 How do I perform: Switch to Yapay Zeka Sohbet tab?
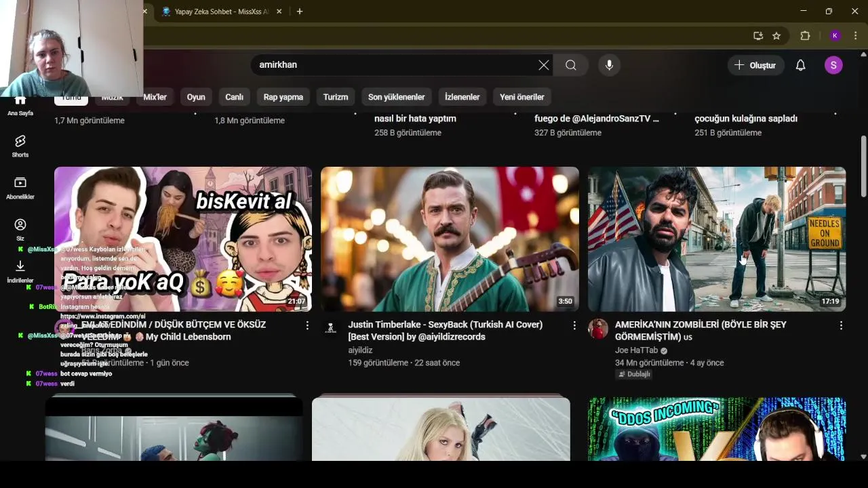click(220, 12)
